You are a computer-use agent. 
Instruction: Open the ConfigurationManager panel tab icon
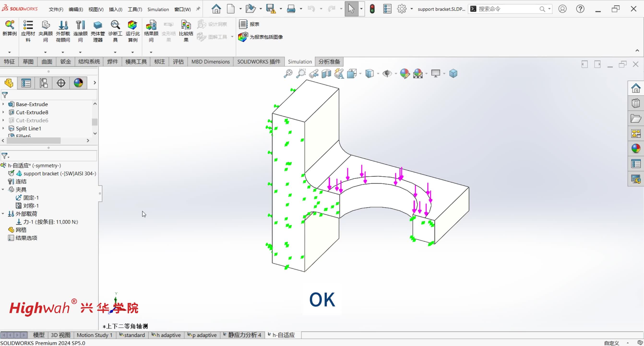pyautogui.click(x=43, y=83)
